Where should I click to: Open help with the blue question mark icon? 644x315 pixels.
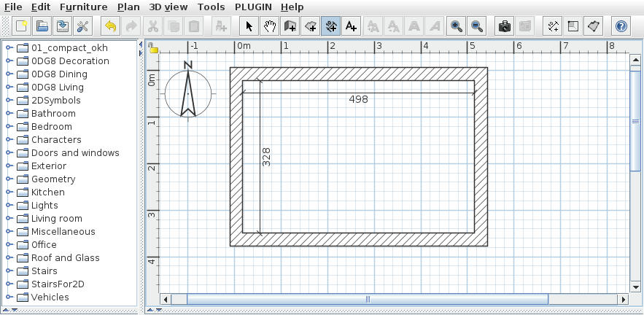pyautogui.click(x=621, y=27)
